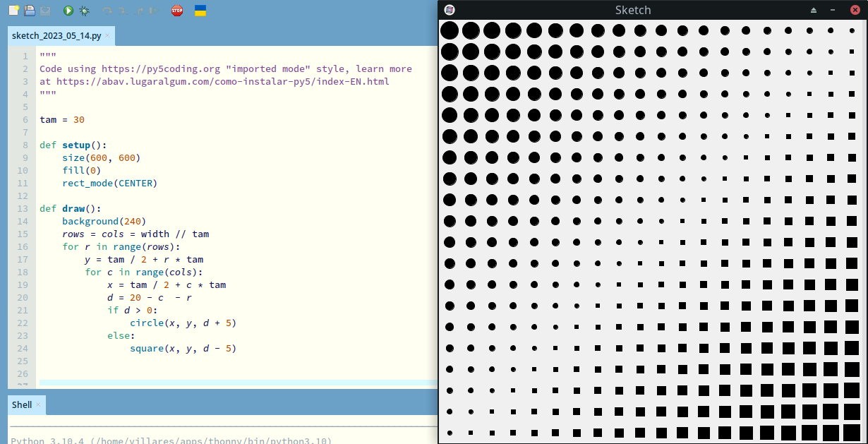
Task: Close the sketch_2023_05_14.py tab
Action: click(x=107, y=35)
